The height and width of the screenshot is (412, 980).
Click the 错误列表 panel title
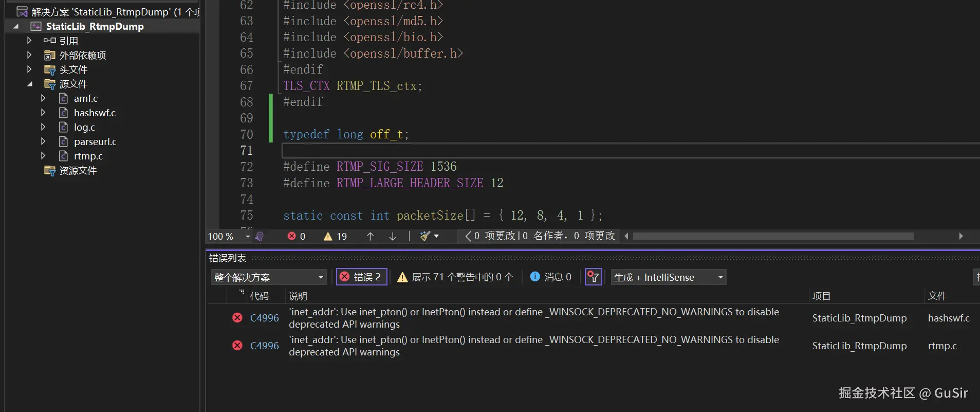click(x=228, y=258)
